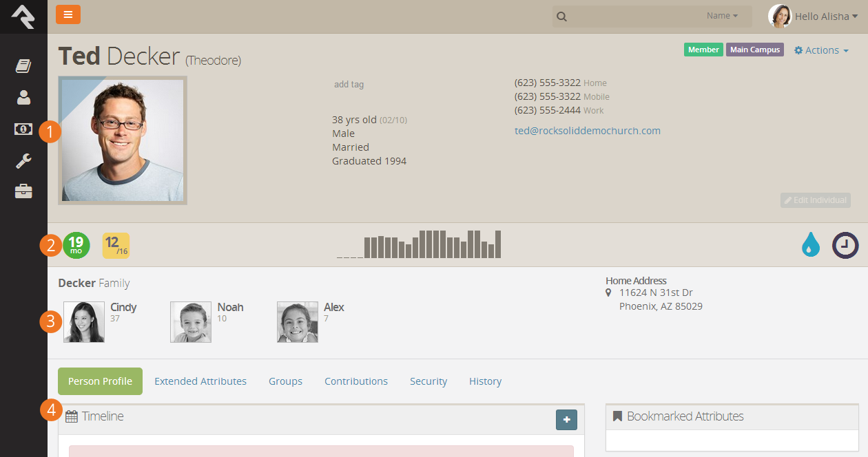Expand the Actions dropdown
The image size is (868, 457).
click(x=821, y=50)
